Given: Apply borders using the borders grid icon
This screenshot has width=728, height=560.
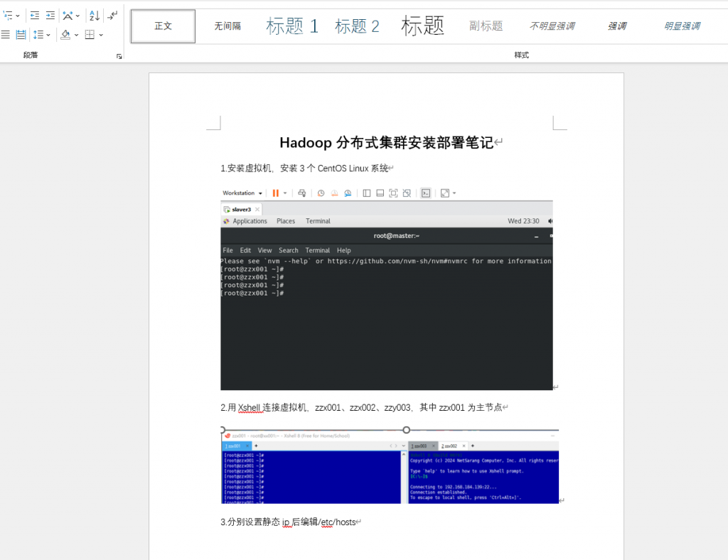Looking at the screenshot, I should tap(90, 34).
